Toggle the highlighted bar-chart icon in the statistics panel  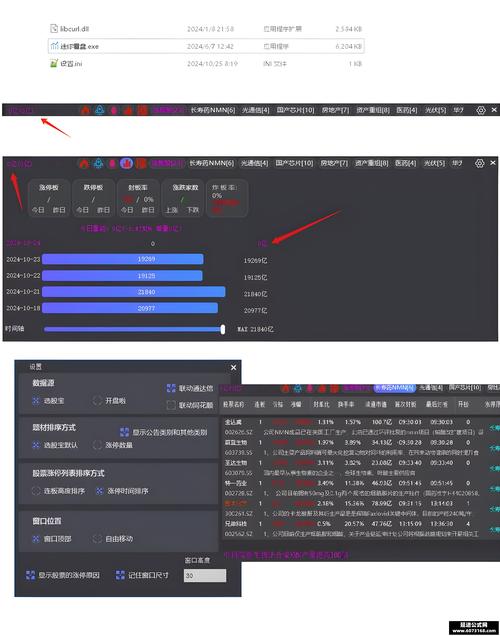coord(127,163)
